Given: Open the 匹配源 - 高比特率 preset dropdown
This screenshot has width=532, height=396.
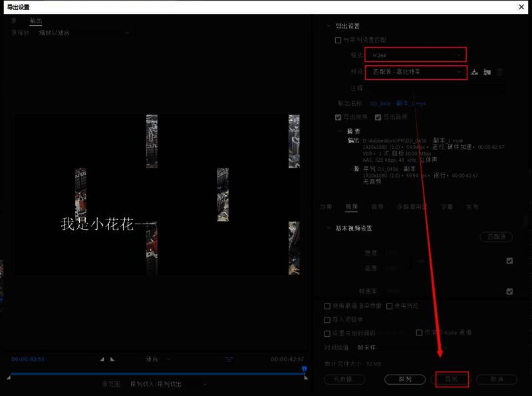Looking at the screenshot, I should (415, 72).
